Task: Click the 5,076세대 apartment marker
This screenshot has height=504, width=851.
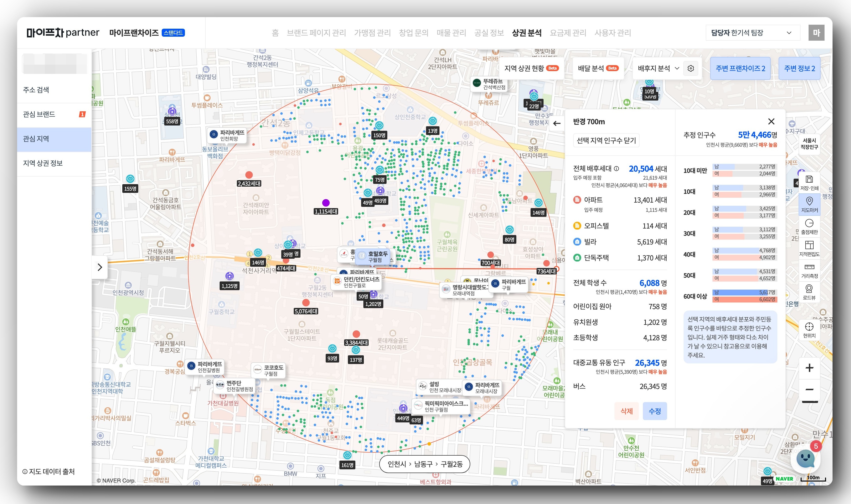Action: point(306,303)
